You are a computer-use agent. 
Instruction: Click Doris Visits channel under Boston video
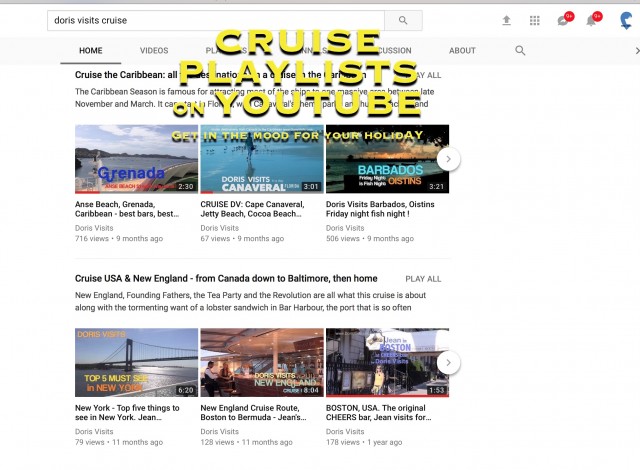point(345,432)
